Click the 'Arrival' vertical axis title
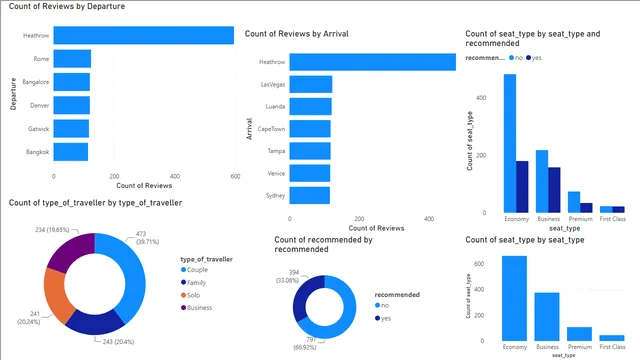The image size is (640, 360). [x=249, y=129]
